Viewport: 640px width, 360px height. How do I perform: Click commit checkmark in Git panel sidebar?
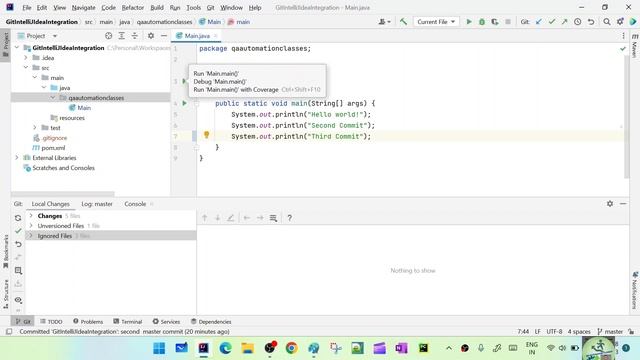tap(18, 231)
